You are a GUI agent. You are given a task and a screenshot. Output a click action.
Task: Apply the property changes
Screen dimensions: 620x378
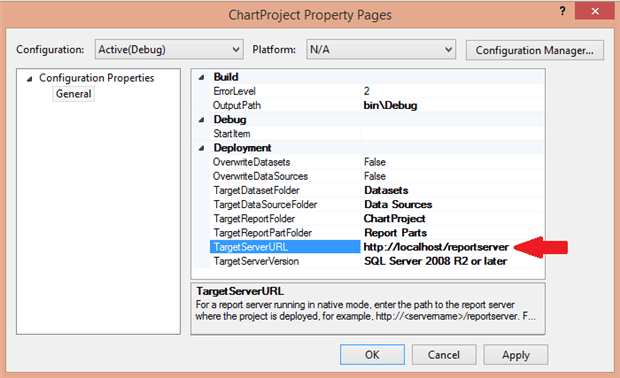coord(516,355)
